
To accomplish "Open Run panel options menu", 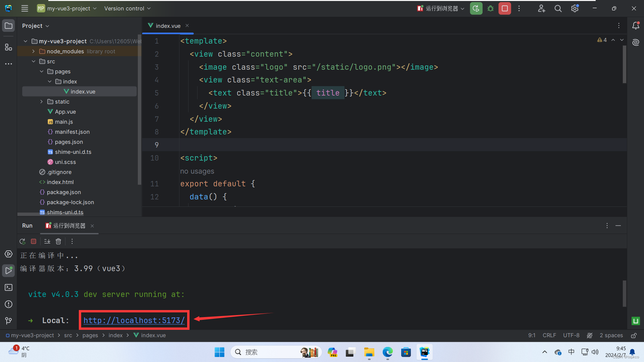I will (607, 226).
